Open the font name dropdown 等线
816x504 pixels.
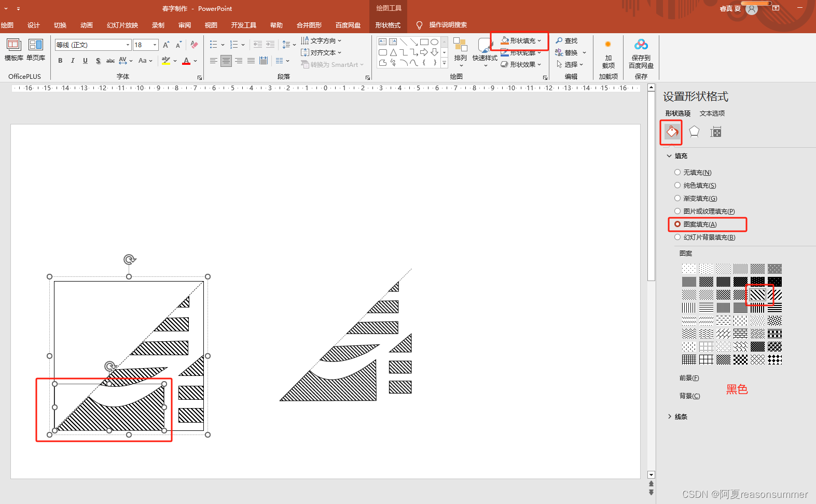coord(128,45)
